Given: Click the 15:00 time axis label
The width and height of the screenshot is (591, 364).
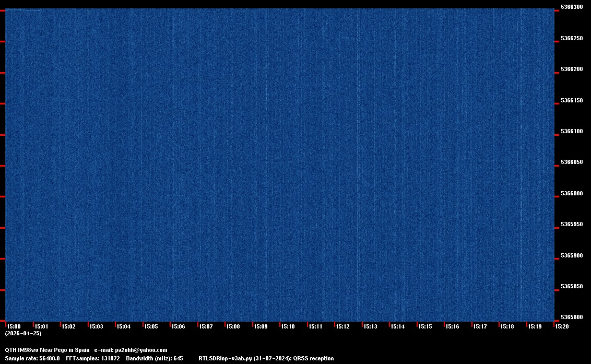Looking at the screenshot, I should coord(14,326).
